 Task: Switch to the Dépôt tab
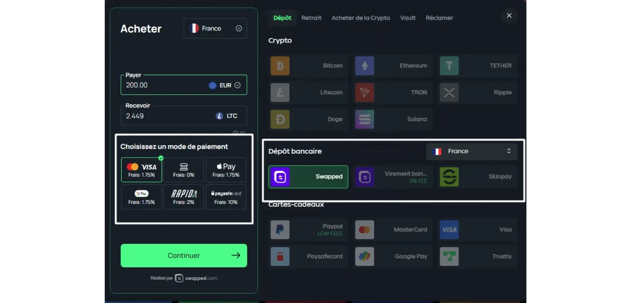pos(282,18)
